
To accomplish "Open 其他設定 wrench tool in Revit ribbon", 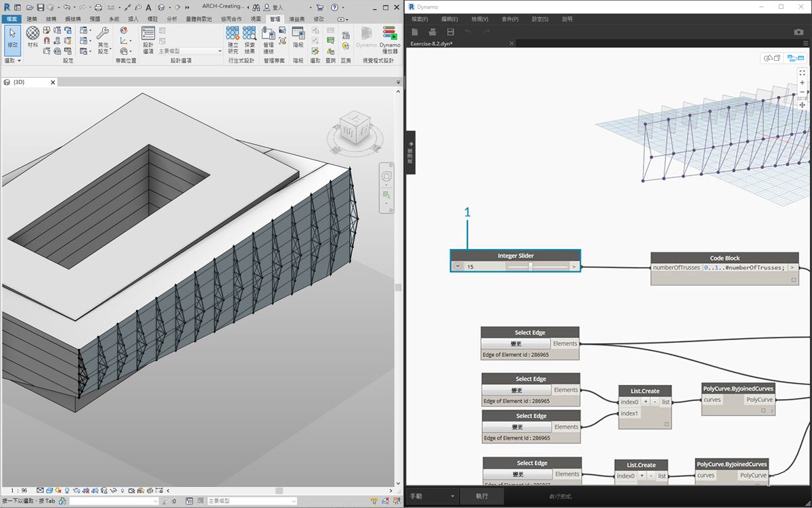I will [103, 41].
